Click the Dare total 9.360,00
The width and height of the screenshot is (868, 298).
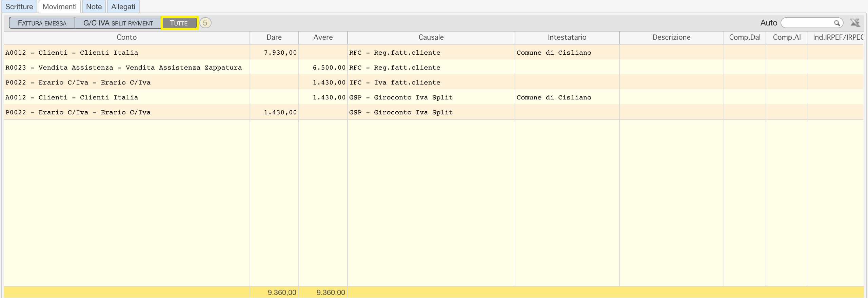[282, 293]
